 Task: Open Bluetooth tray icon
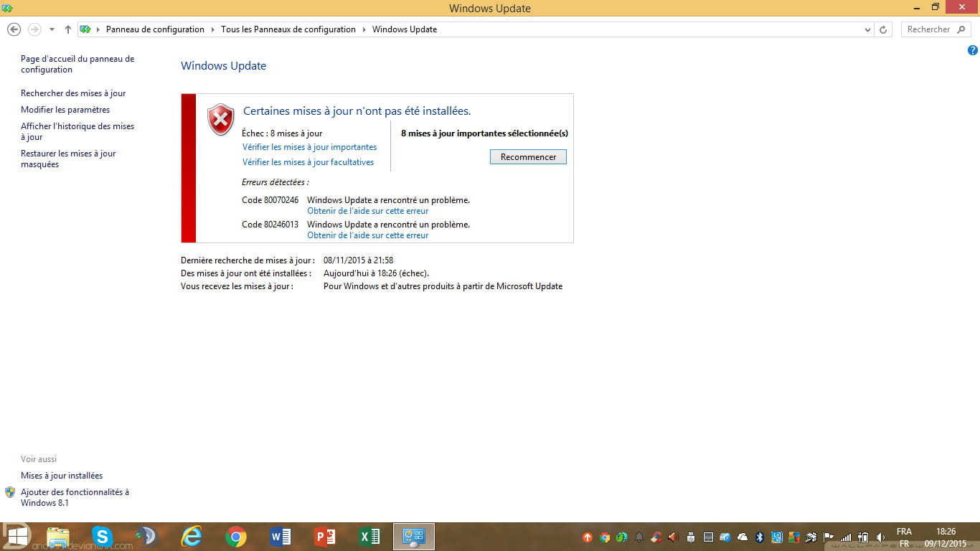[760, 537]
